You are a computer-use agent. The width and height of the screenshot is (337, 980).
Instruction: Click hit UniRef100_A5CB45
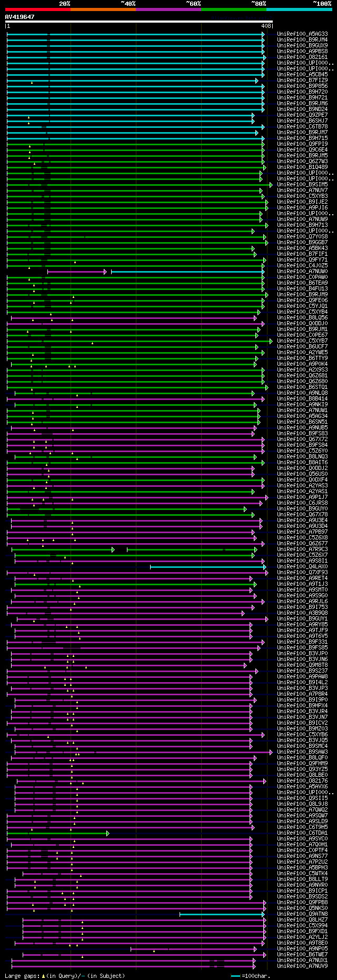[x=302, y=75]
